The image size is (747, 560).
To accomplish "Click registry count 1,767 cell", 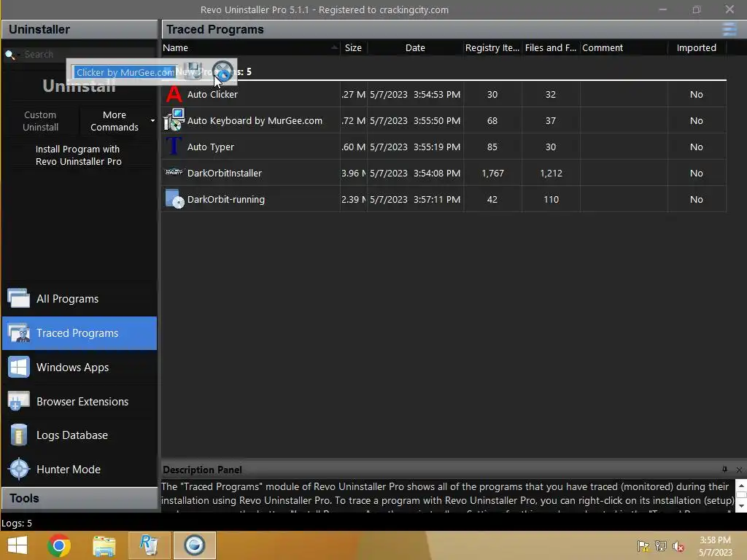I will pos(492,173).
